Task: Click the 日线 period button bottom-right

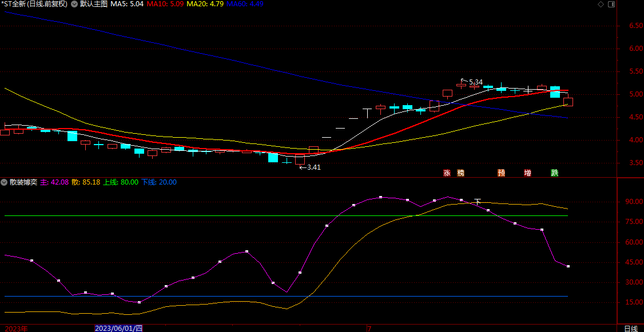Action: coord(630,329)
